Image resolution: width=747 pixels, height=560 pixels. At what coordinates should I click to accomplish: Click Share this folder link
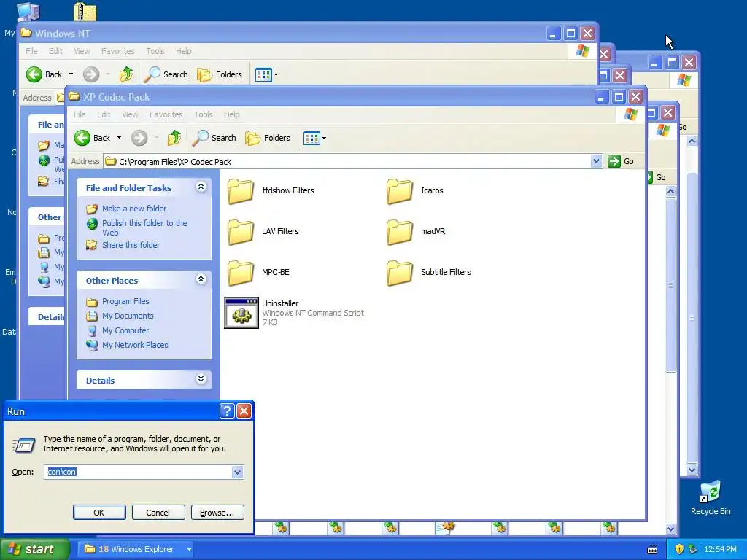click(x=131, y=245)
